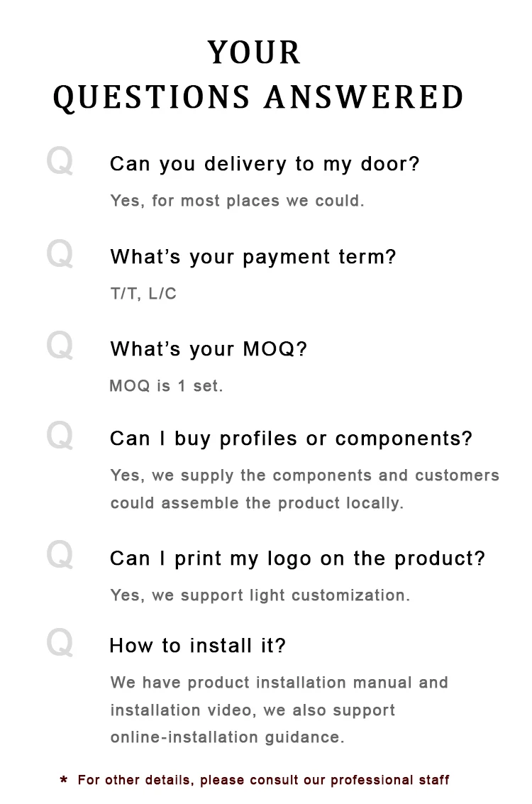The height and width of the screenshot is (804, 532).
Task: Click the red asterisk before the footer note
Action: [x=64, y=781]
